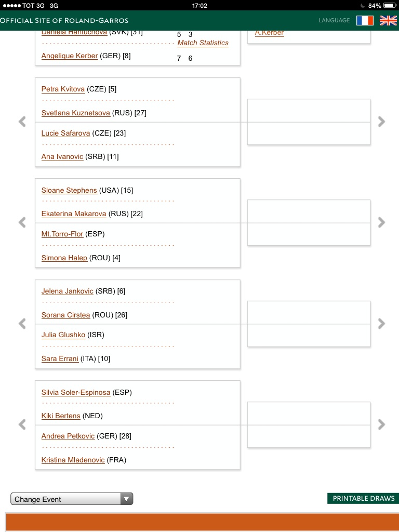This screenshot has width=399, height=532.
Task: Click right arrow beside Soler-Espinosa bracket
Action: coord(382,424)
